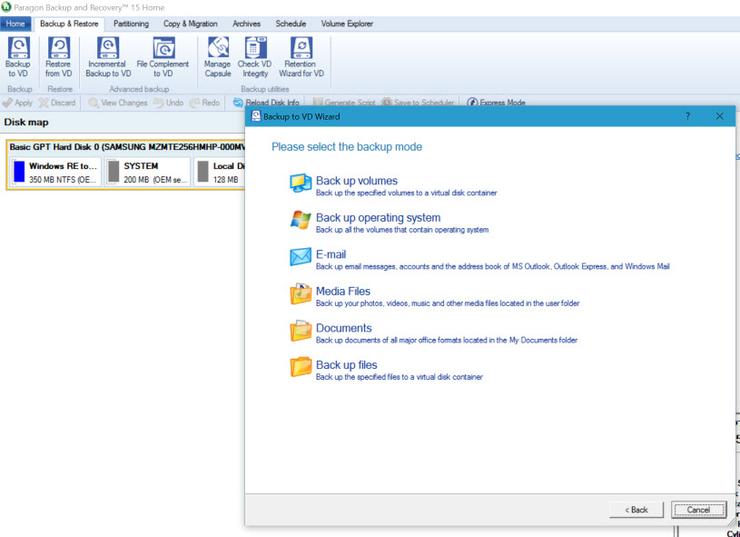740x537 pixels.
Task: Switch to Express Mode
Action: click(x=496, y=102)
